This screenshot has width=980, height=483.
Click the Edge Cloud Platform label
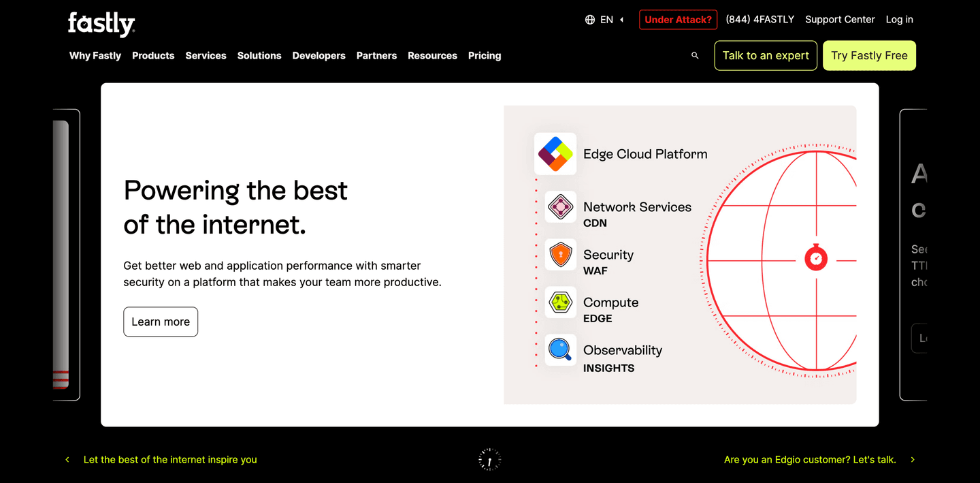(645, 154)
